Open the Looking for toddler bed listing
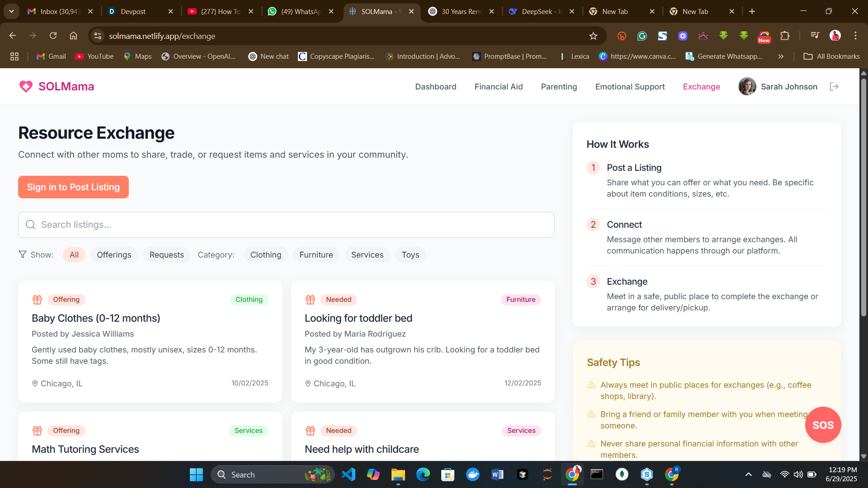868x488 pixels. tap(358, 318)
